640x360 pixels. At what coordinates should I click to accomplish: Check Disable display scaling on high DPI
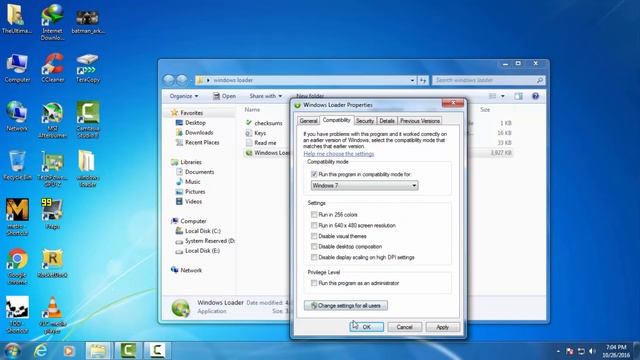coord(314,258)
